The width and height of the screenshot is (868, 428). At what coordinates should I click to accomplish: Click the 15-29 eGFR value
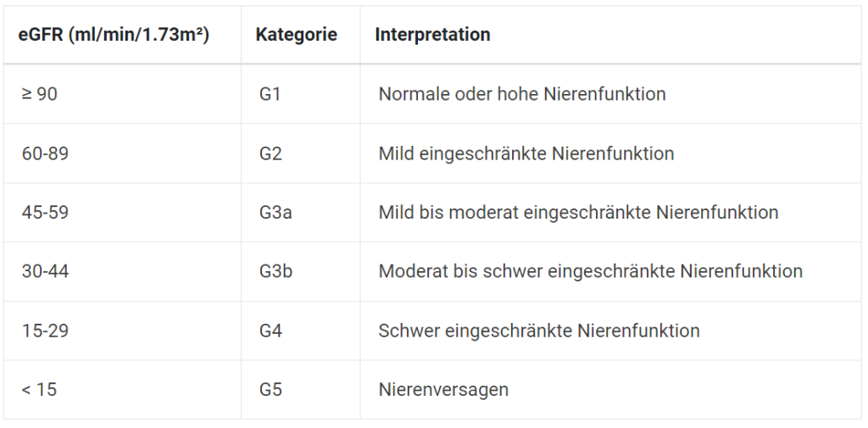pyautogui.click(x=45, y=331)
